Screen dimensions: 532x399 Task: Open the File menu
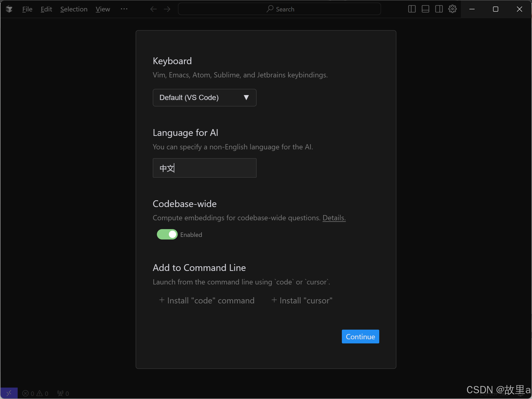pyautogui.click(x=27, y=9)
